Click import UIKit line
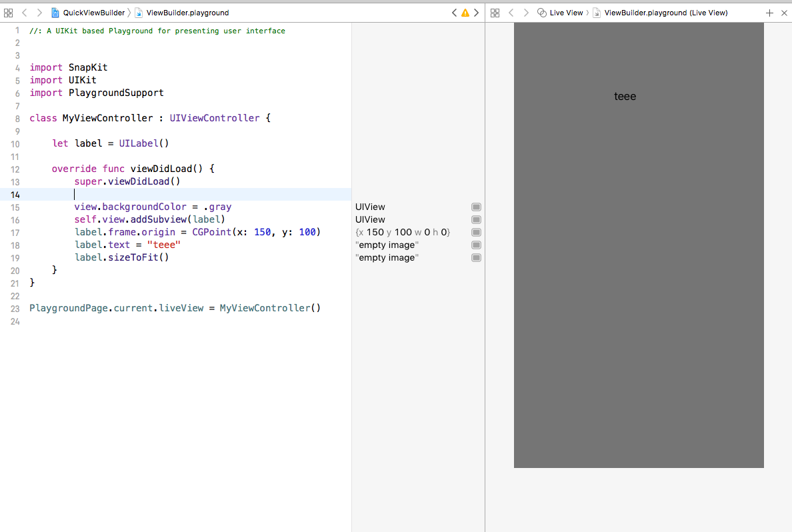 [x=63, y=80]
